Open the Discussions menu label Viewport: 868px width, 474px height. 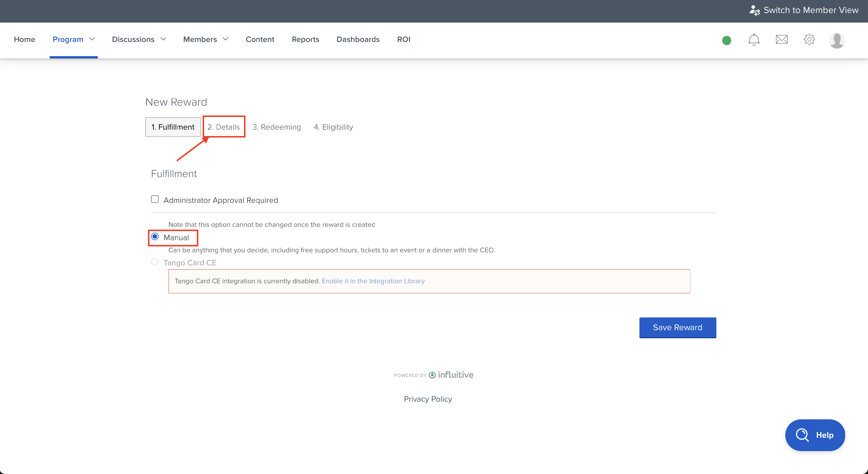(133, 39)
